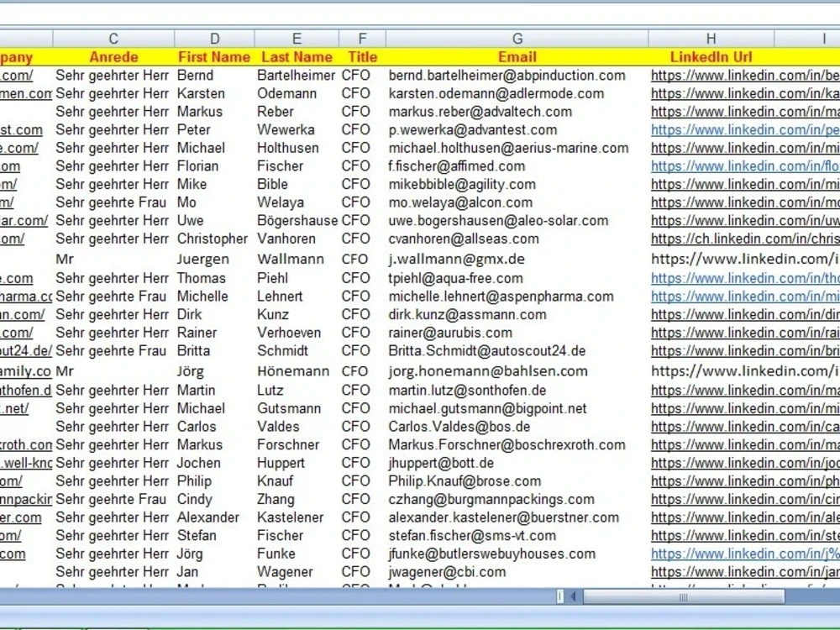Screen dimensions: 840x630
Task: Click 'Mr' salutation in Juergen Wallmann row
Action: 65,260
